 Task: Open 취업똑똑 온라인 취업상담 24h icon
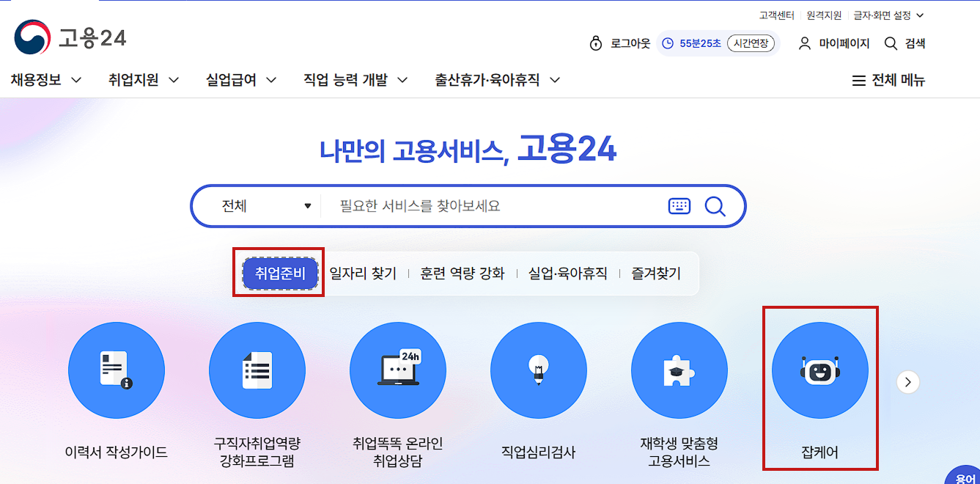(398, 370)
